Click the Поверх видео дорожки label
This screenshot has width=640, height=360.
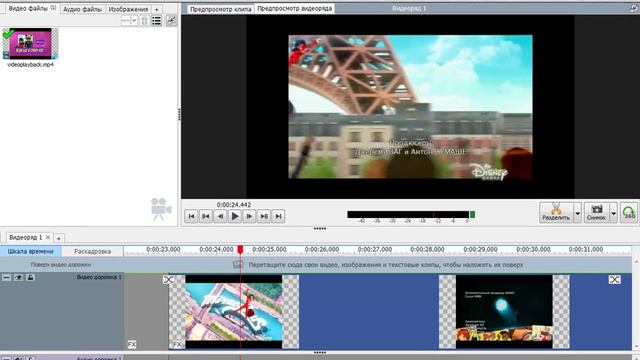[61, 264]
